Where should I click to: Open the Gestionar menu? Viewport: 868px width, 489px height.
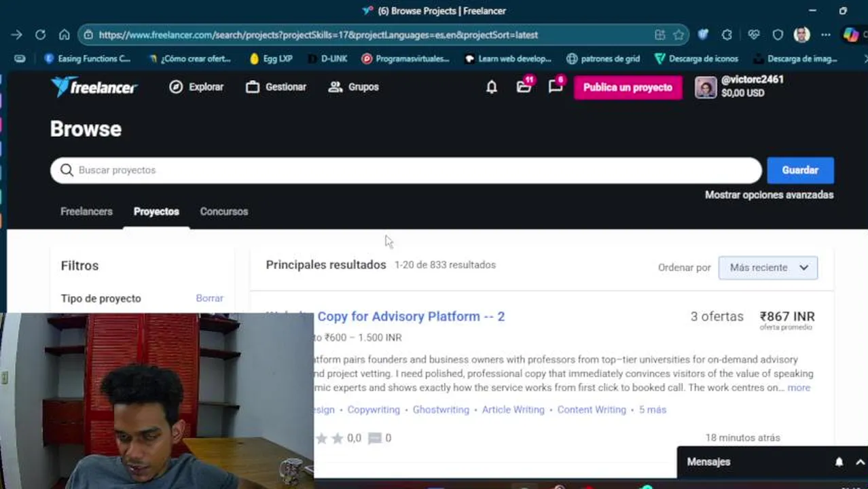[x=276, y=87]
